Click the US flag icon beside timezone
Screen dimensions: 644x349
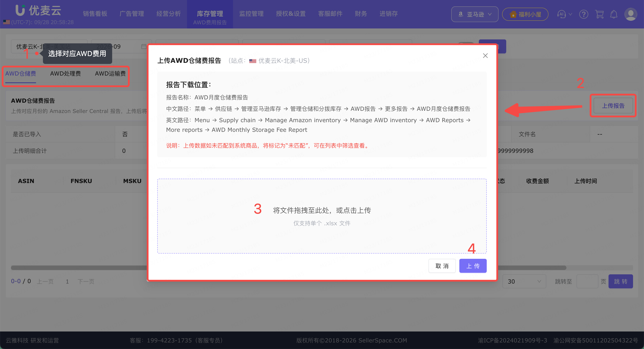[7, 22]
